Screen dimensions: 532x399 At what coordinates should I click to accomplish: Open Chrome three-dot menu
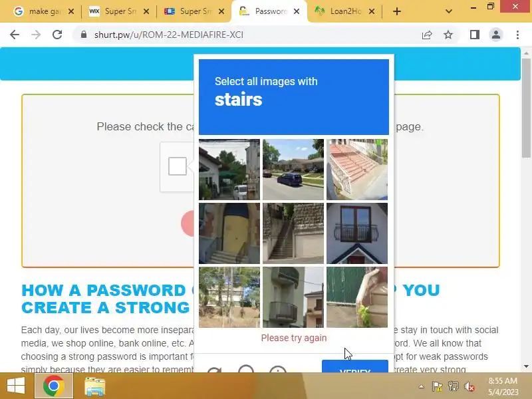tap(517, 35)
